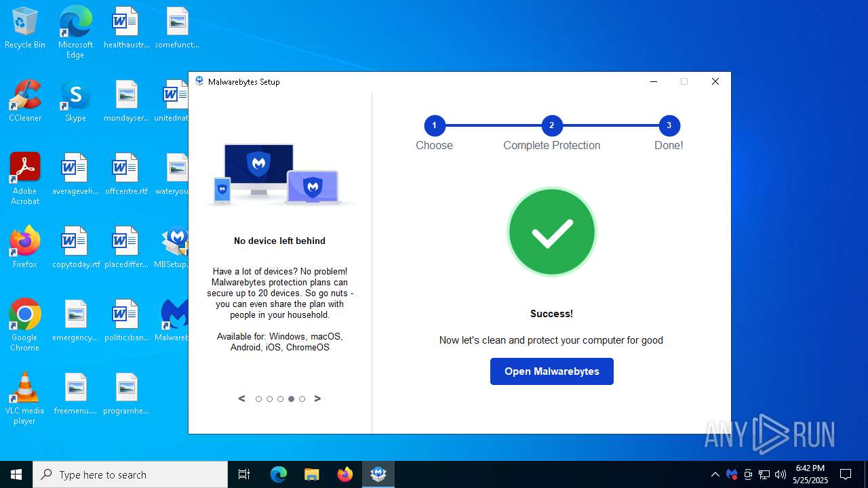Click the taskbar clock showing 6:42 PM
868x488 pixels.
(x=810, y=474)
